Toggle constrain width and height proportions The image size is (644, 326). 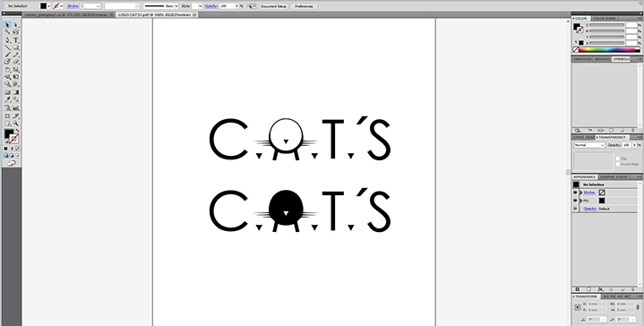coord(638,306)
